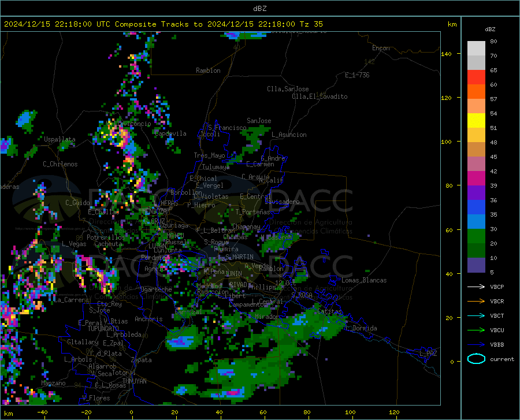Click the timestamp Composite Tracks header text
The image size is (520, 420).
point(163,24)
